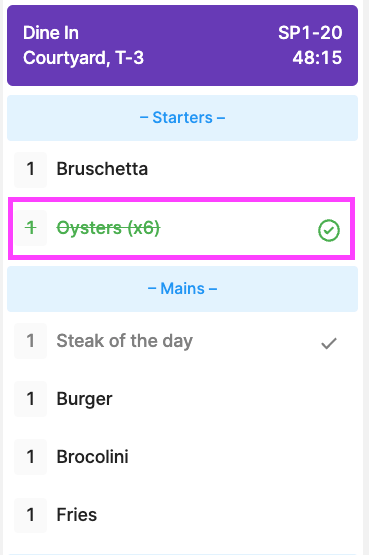369x555 pixels.
Task: Click the Brocolini quantity number box
Action: [30, 457]
